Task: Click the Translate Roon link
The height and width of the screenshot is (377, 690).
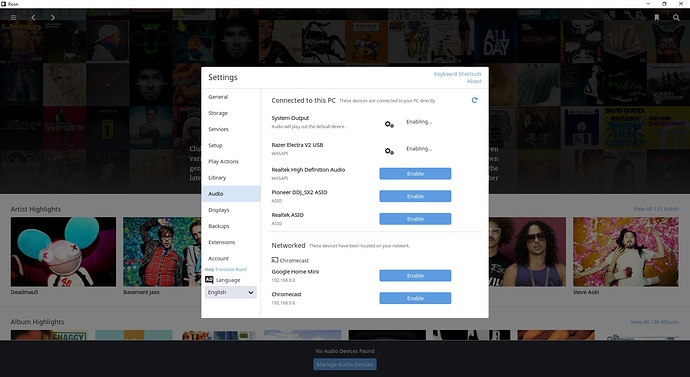Action: pos(231,269)
